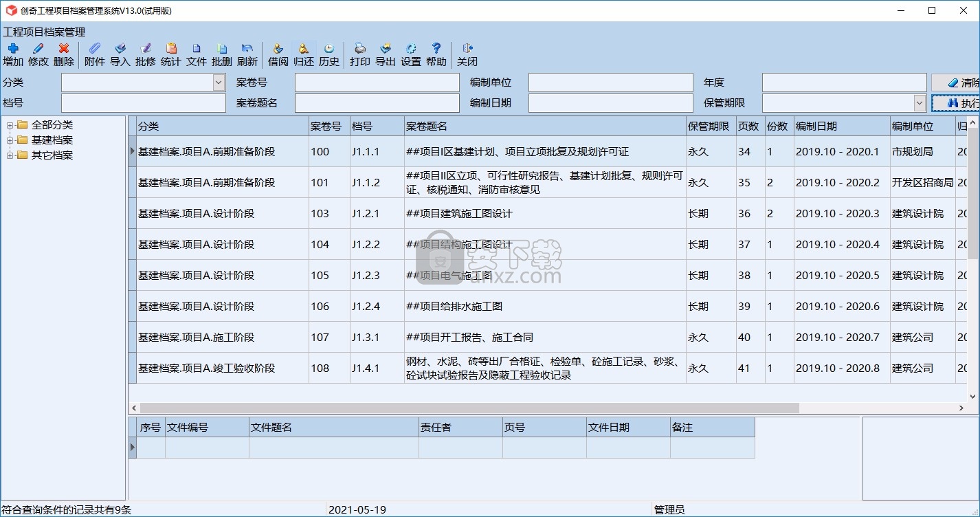
Task: Click the 案卷题名 input field
Action: 377,103
